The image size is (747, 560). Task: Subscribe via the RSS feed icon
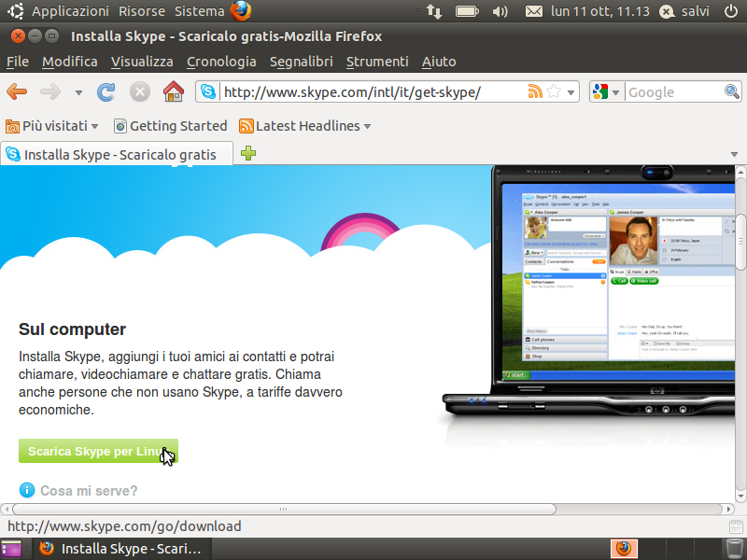[535, 91]
